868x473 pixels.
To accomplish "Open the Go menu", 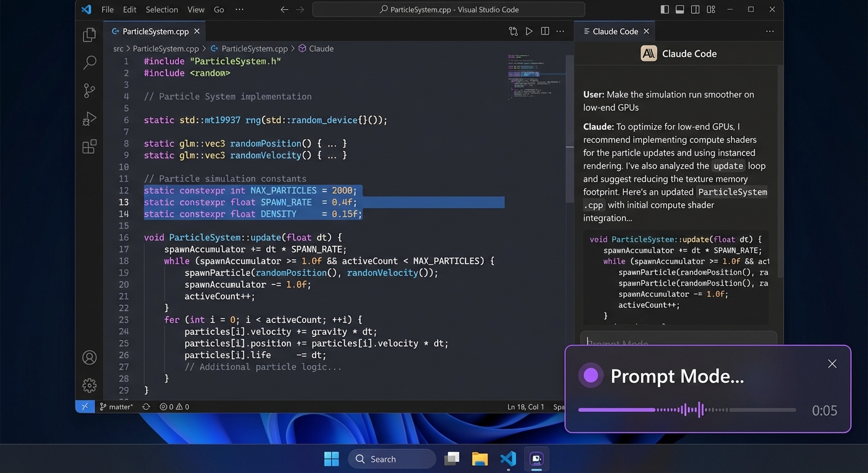I will click(219, 9).
